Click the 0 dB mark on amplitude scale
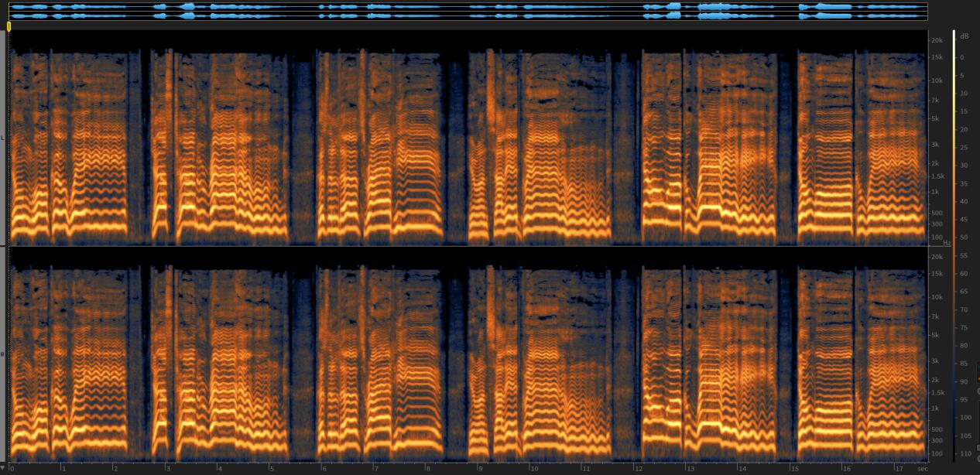 [x=962, y=57]
